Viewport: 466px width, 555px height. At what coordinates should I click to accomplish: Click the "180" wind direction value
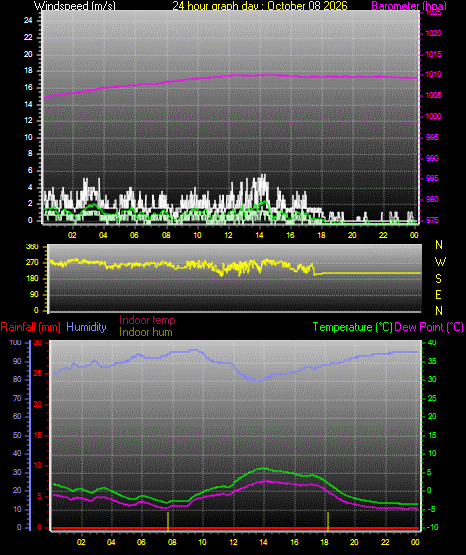coord(32,279)
